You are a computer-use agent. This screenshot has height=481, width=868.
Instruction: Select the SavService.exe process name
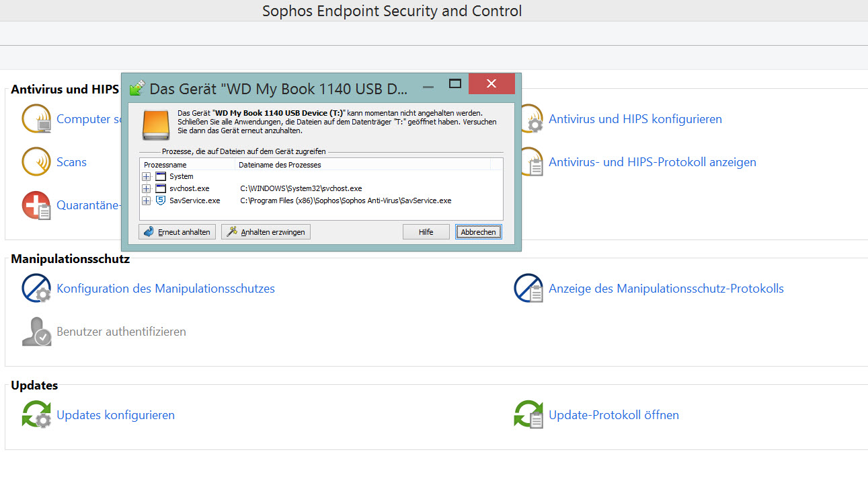pos(194,200)
